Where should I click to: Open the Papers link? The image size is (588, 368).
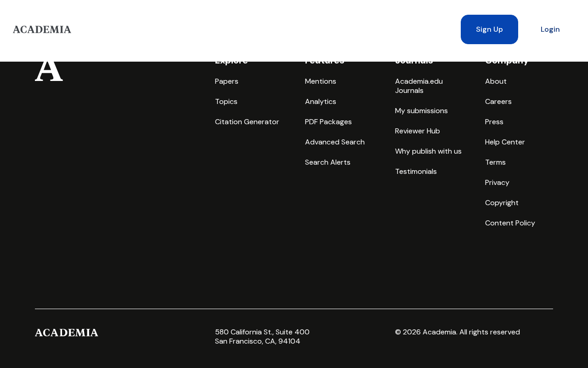(226, 81)
